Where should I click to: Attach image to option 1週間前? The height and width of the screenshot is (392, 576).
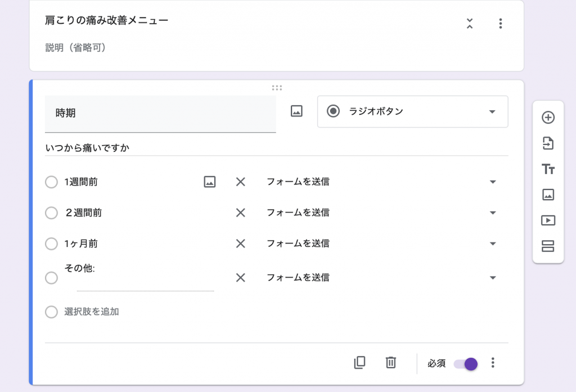(210, 182)
